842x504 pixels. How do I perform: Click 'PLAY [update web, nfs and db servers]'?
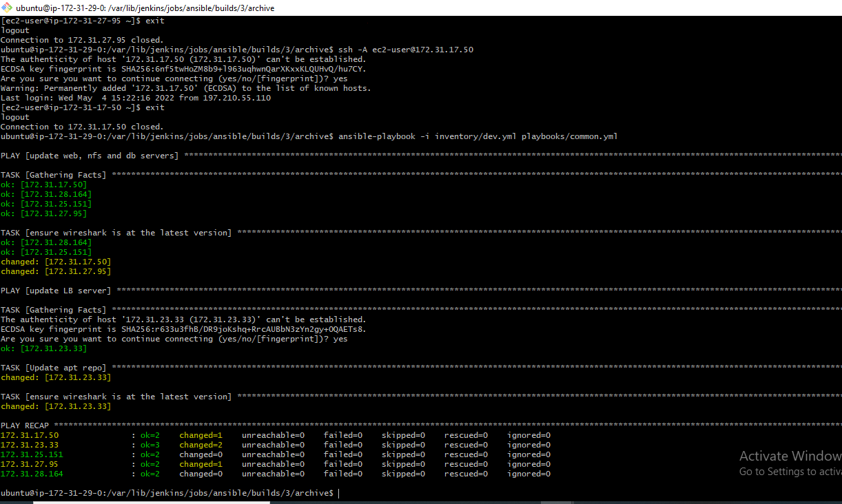pos(90,156)
